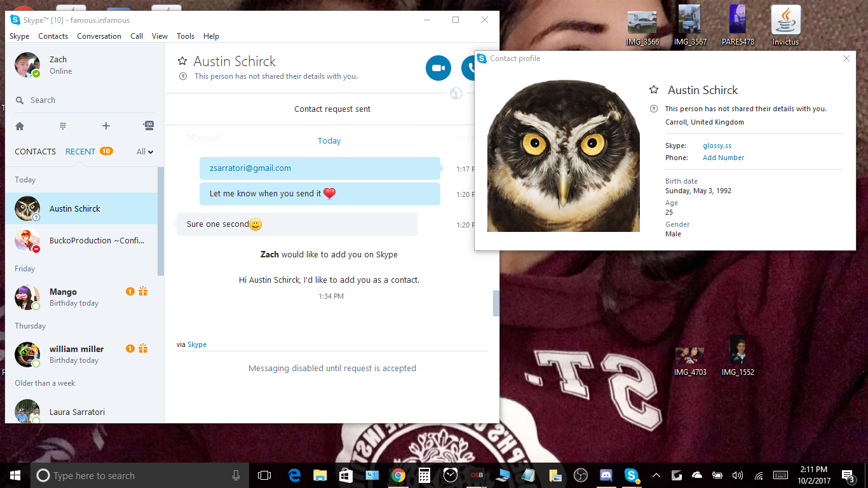Star Austin Schirck as favorite in conversation header

coord(182,61)
